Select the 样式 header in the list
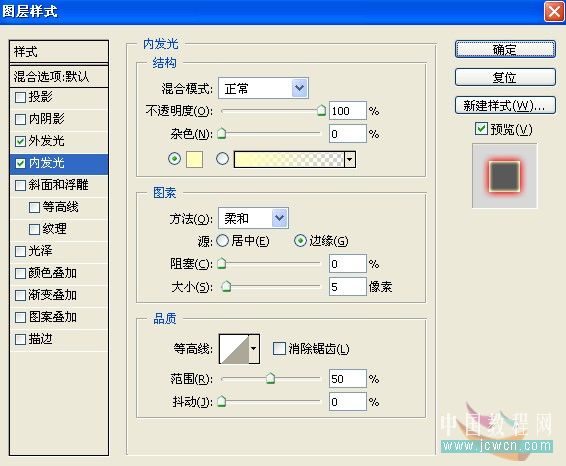 click(59, 52)
